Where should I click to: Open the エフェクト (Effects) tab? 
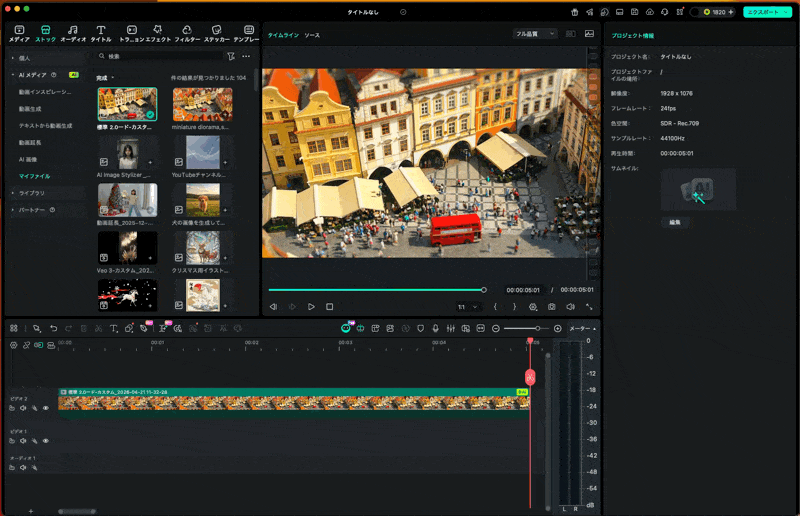tap(158, 34)
